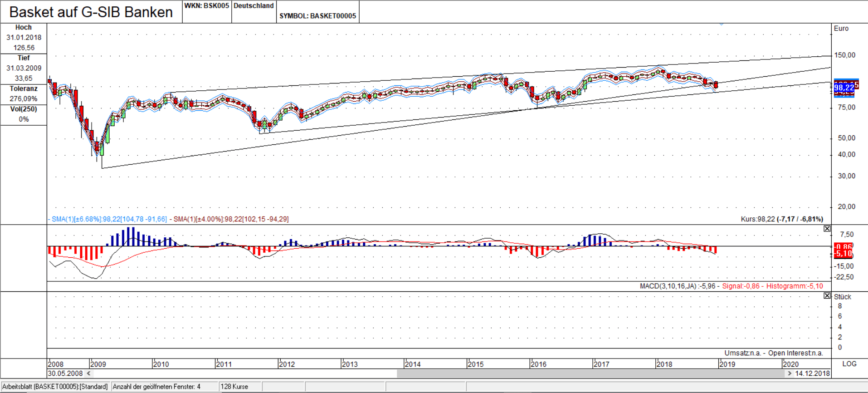
Task: Click the 2009 year label on timeline
Action: (98, 364)
